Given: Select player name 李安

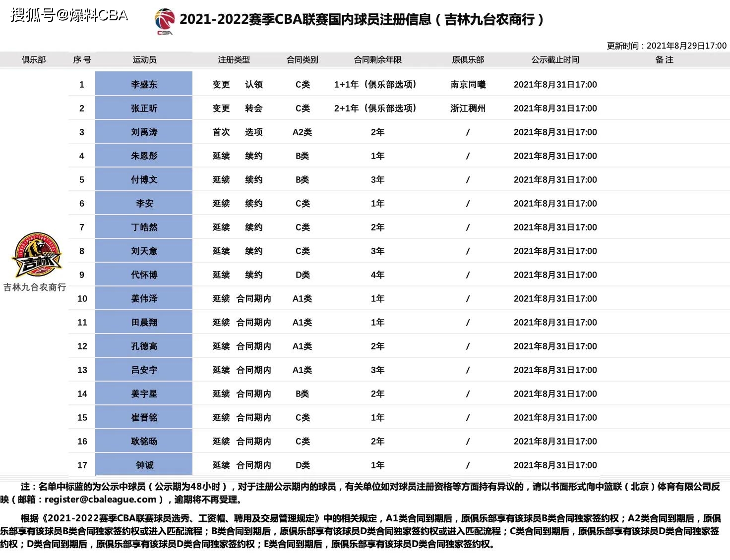Looking at the screenshot, I should coord(144,204).
